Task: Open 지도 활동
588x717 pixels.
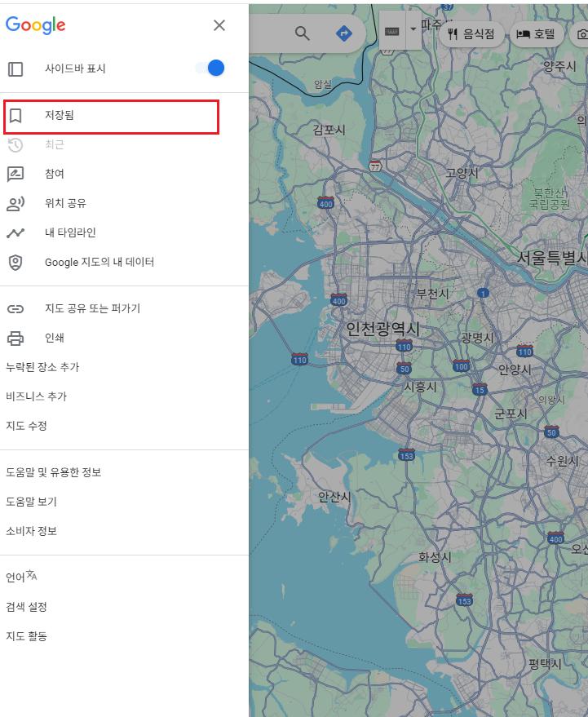Action: pyautogui.click(x=26, y=636)
